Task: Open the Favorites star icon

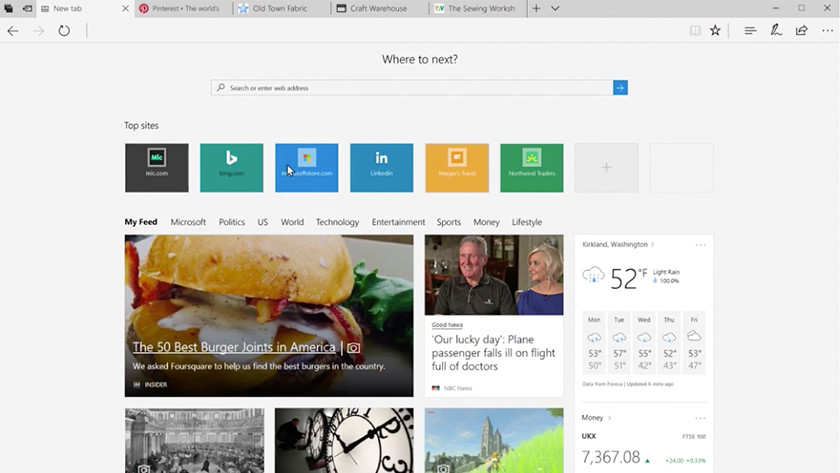Action: pyautogui.click(x=715, y=31)
